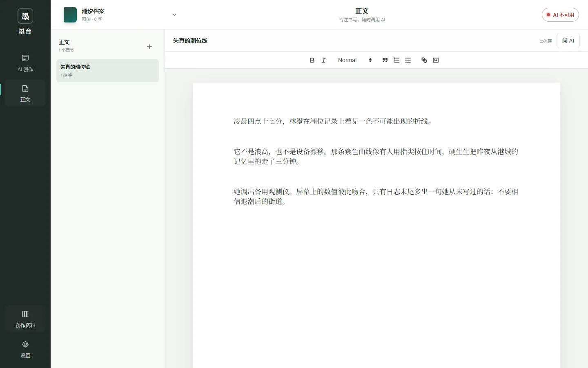
Task: Select the 正文 sidebar section
Action: point(25,93)
